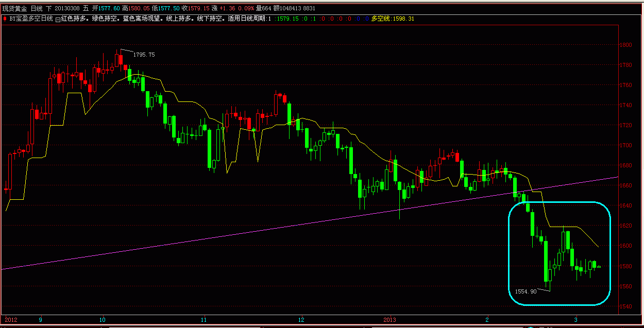This screenshot has height=328, width=644.
Task: Click the opening price 1577.60
Action: pyautogui.click(x=110, y=9)
